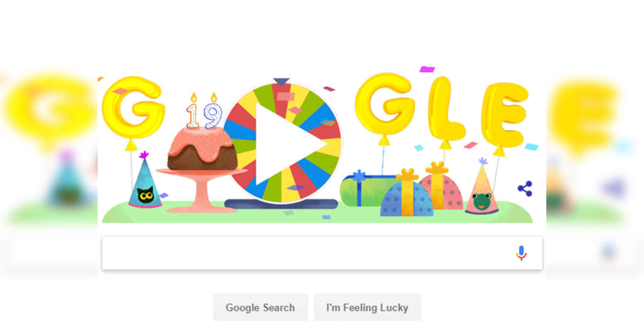Click the share icon beside the doodle

click(525, 189)
